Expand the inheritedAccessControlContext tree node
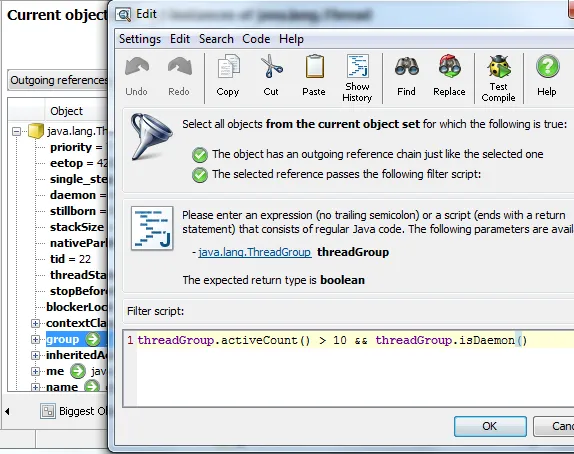This screenshot has height=454, width=574. (x=35, y=355)
